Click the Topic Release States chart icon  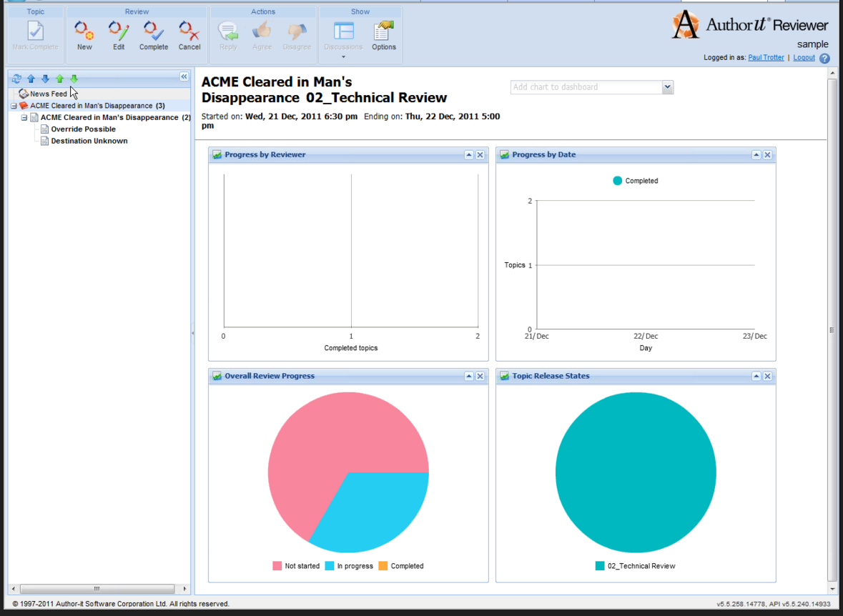[x=504, y=377]
